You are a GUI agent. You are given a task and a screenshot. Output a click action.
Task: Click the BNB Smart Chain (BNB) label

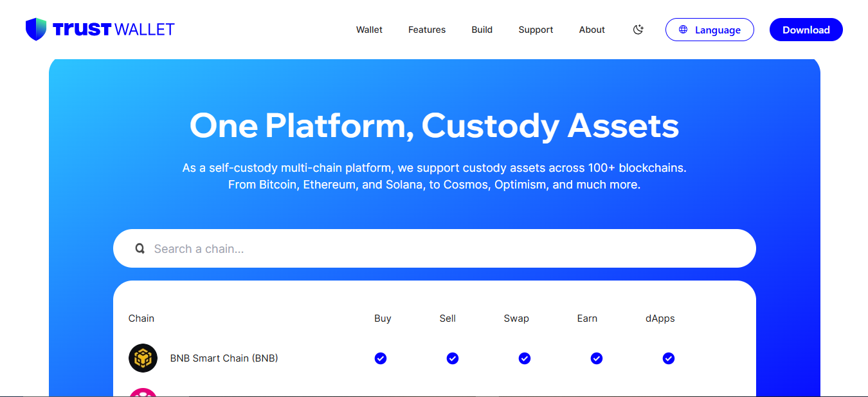(x=224, y=358)
